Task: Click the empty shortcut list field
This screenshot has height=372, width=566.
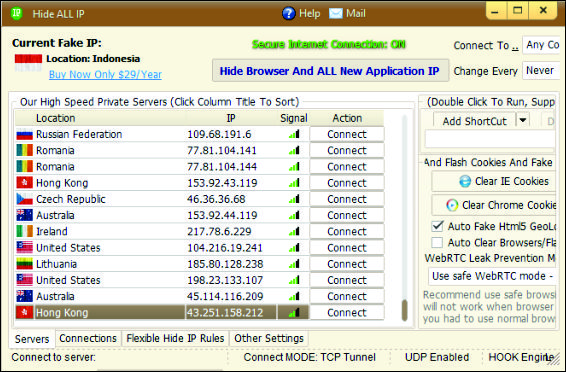Action: pos(490,139)
